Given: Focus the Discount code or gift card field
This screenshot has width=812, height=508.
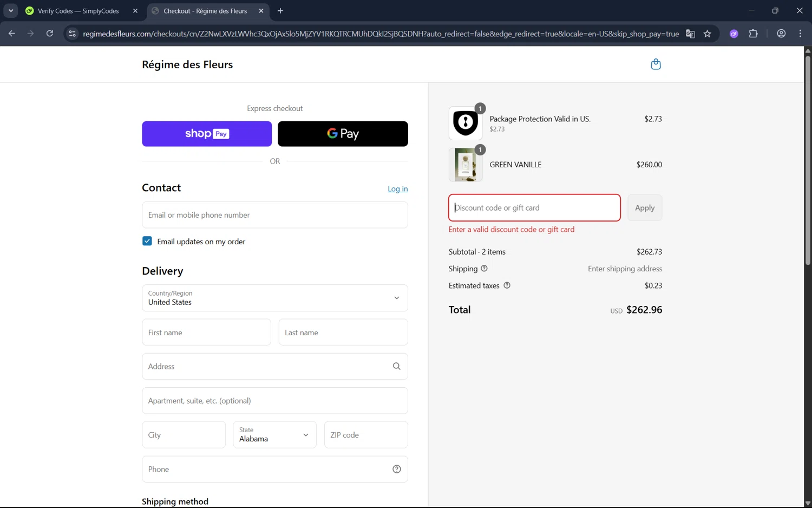Looking at the screenshot, I should click(534, 208).
